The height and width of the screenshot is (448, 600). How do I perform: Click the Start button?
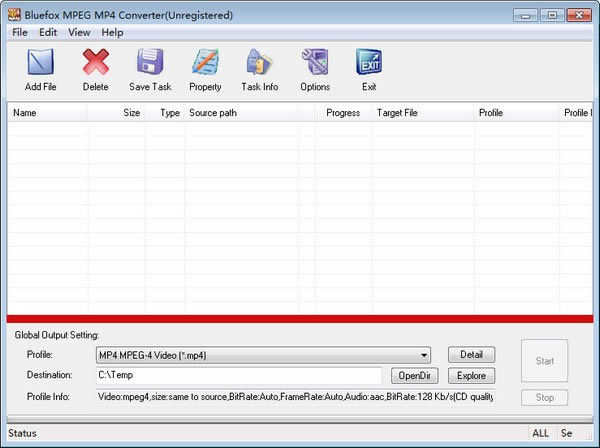click(545, 361)
